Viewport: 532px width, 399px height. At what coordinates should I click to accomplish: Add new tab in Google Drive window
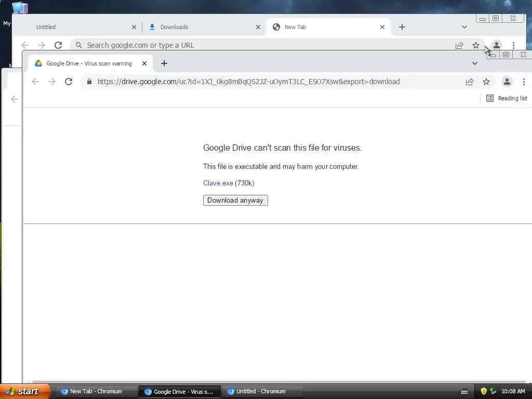pos(164,63)
